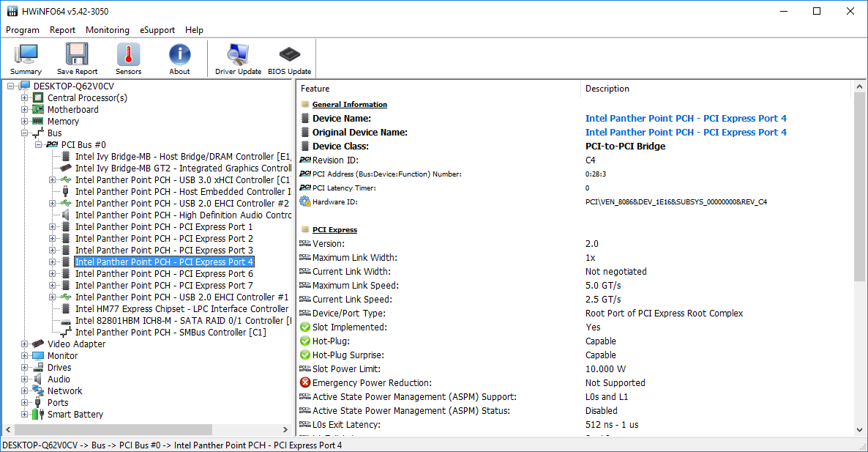The height and width of the screenshot is (452, 868).
Task: Click the Audio speaker icon in tree
Action: 38,379
